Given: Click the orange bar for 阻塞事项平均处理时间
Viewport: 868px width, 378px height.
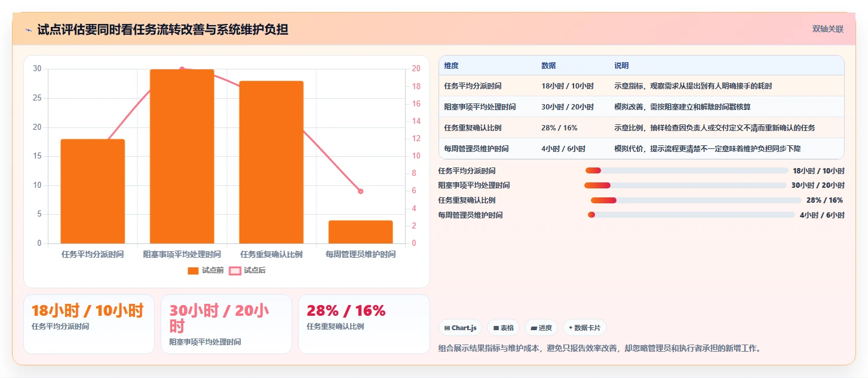Looking at the screenshot, I should tap(182, 156).
